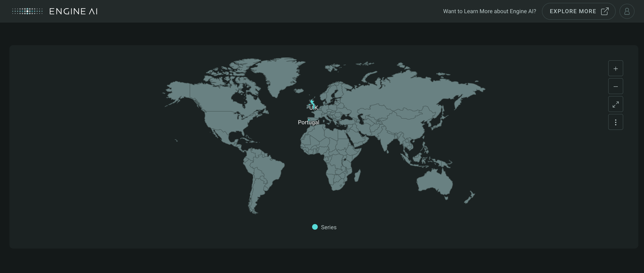This screenshot has height=273, width=644.
Task: Toggle the Series legend item
Action: coord(324,227)
